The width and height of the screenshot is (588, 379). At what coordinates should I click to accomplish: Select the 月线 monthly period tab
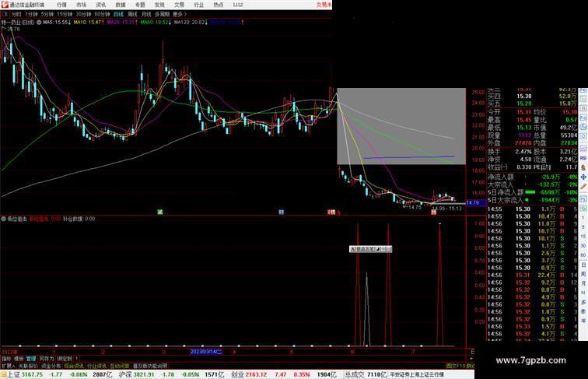click(x=146, y=14)
